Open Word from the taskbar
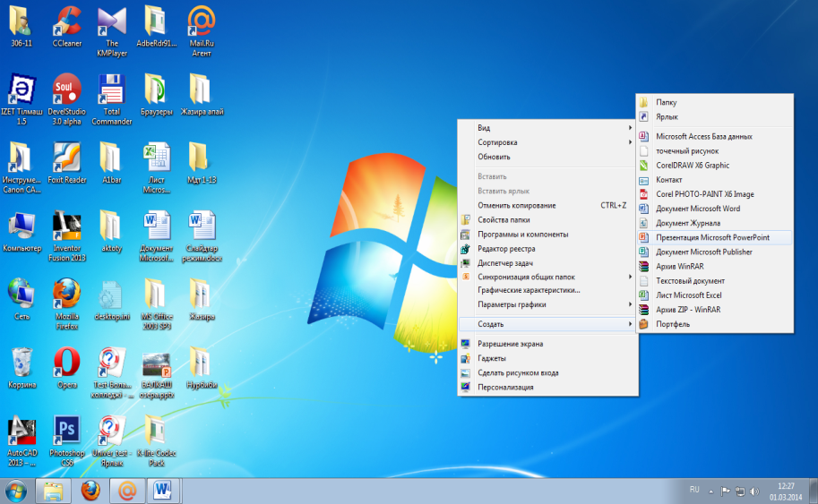Image resolution: width=818 pixels, height=504 pixels. click(163, 490)
